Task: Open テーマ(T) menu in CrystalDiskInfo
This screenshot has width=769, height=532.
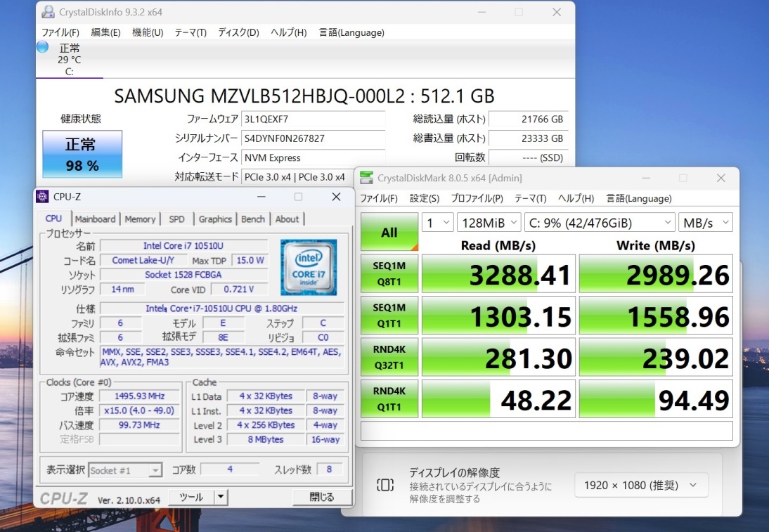Action: [190, 32]
